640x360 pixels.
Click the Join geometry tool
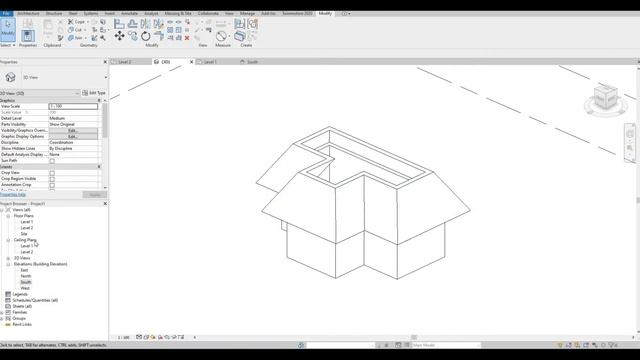click(76, 38)
